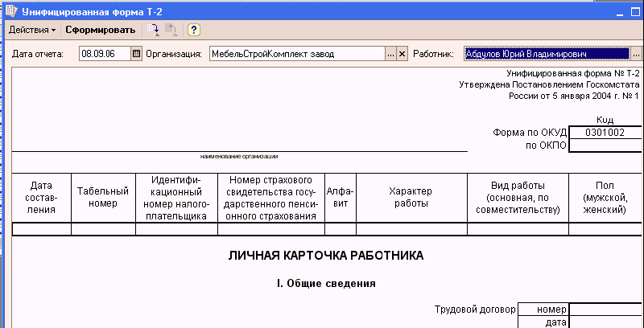This screenshot has width=644, height=328.
Task: Click the Трудовой договор номер value cell
Action: point(605,310)
